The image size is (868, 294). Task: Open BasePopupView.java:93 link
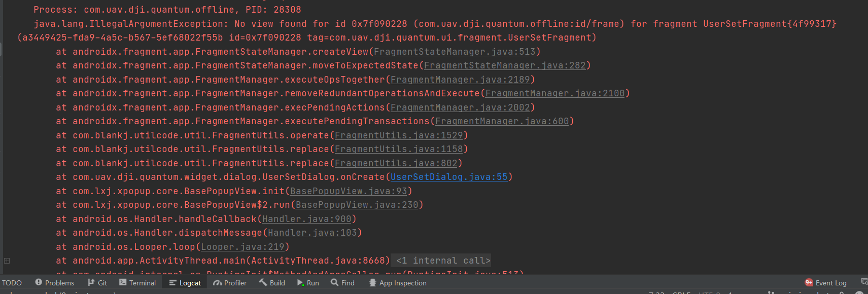[x=349, y=191]
